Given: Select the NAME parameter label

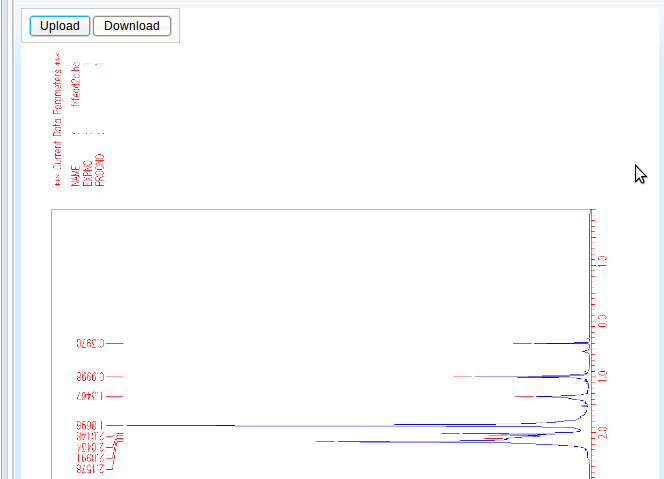Looking at the screenshot, I should pyautogui.click(x=76, y=176).
